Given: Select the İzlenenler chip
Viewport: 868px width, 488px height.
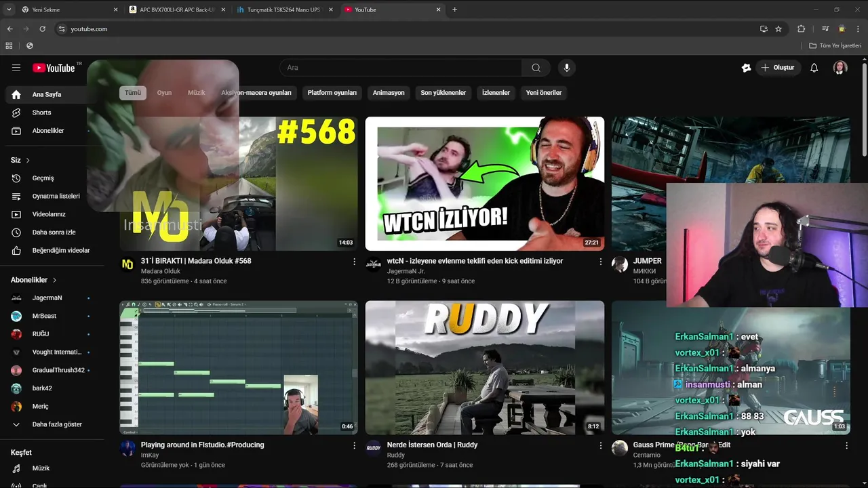Looking at the screenshot, I should click(x=496, y=93).
